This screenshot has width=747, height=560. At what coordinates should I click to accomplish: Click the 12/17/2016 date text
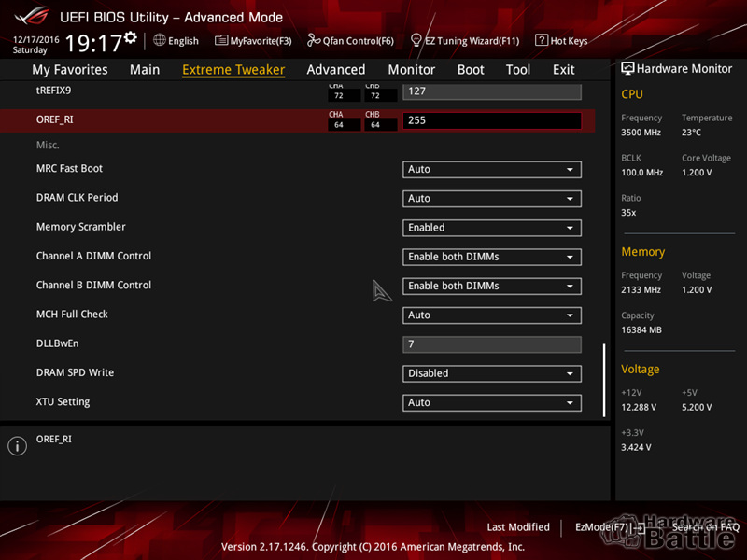click(36, 39)
